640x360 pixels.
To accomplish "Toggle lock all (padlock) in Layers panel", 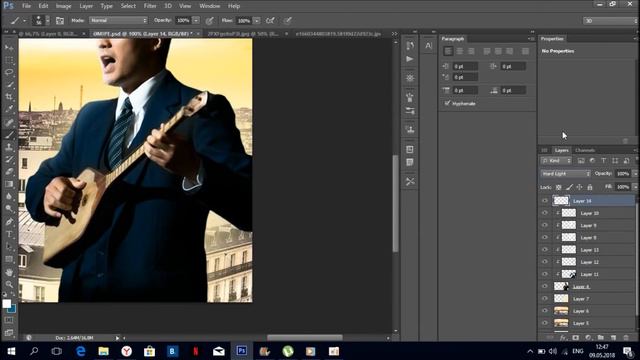I will pyautogui.click(x=590, y=187).
